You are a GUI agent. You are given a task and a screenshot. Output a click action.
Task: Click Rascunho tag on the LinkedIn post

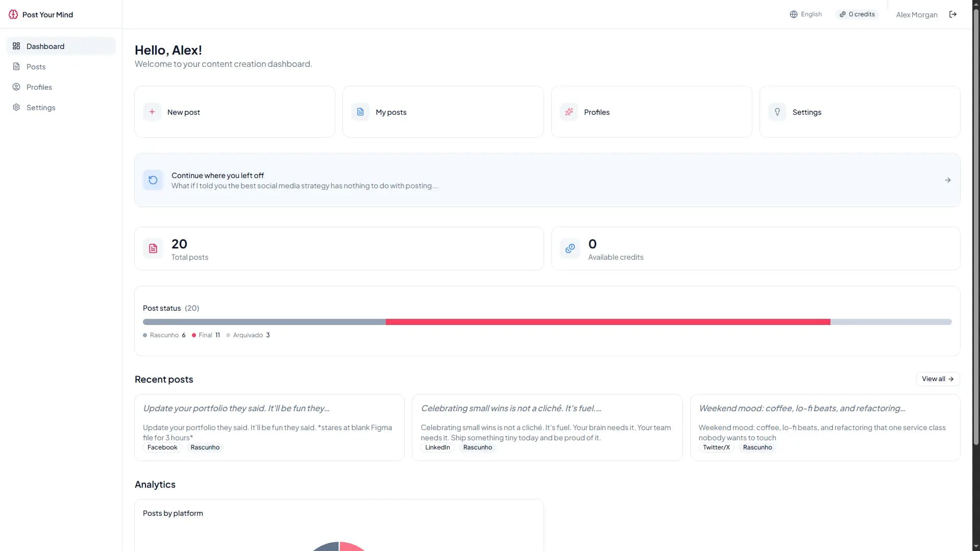coord(477,447)
